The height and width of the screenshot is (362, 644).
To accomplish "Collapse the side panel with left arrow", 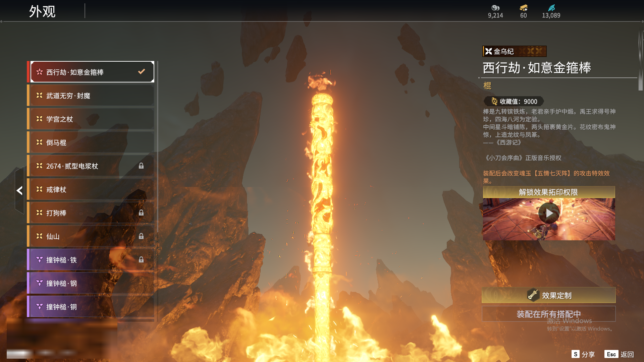I will 19,190.
